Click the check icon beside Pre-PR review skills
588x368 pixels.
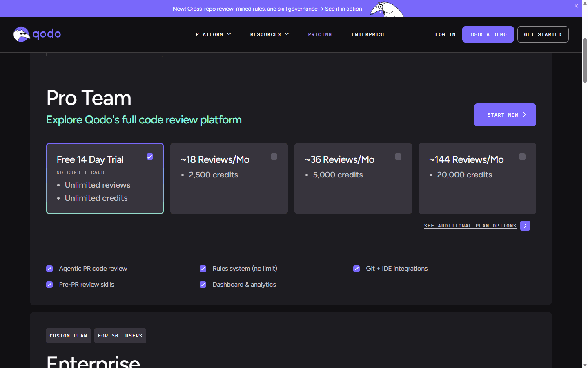pyautogui.click(x=49, y=285)
